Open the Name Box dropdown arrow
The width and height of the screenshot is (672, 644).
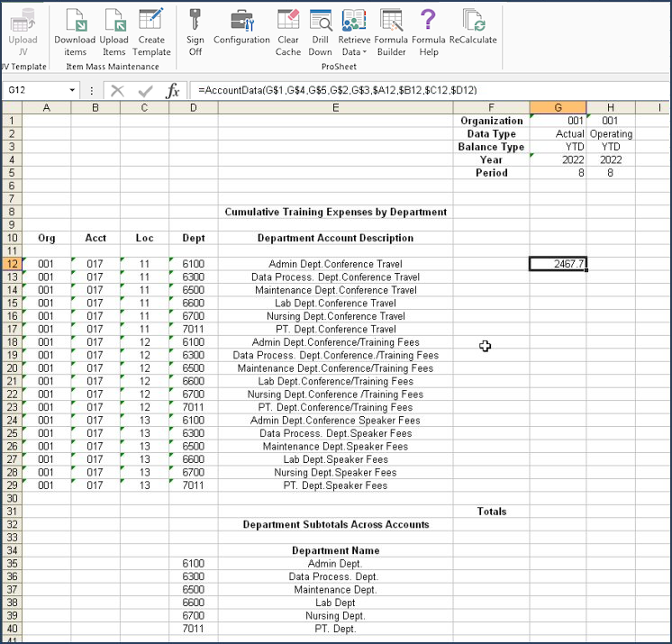click(73, 91)
